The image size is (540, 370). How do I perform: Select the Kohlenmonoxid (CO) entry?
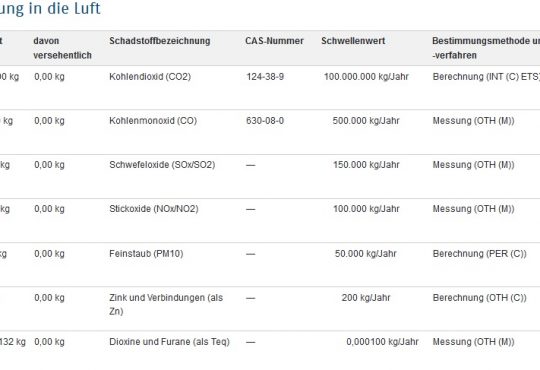point(153,121)
